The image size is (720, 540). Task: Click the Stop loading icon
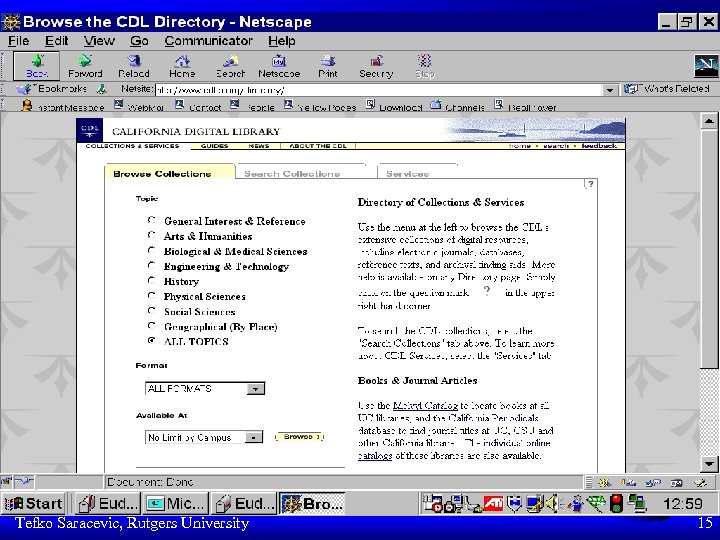pyautogui.click(x=425, y=66)
